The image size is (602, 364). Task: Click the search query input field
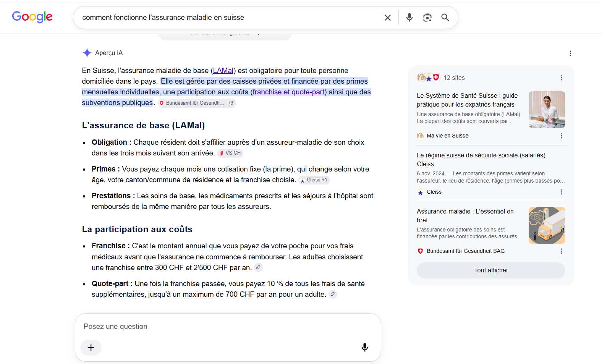229,18
